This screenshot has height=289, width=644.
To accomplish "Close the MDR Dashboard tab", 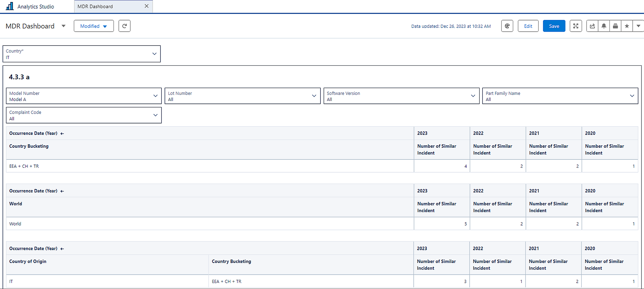I will click(147, 6).
